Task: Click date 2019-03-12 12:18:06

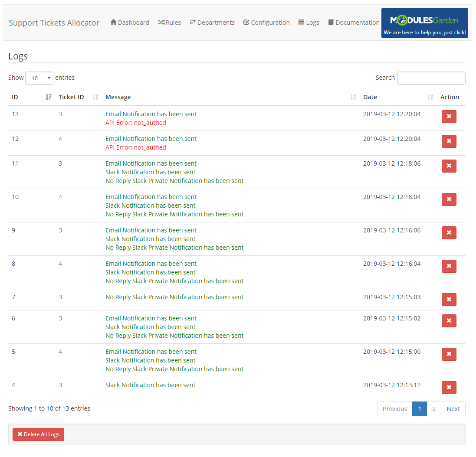Action: (x=392, y=163)
